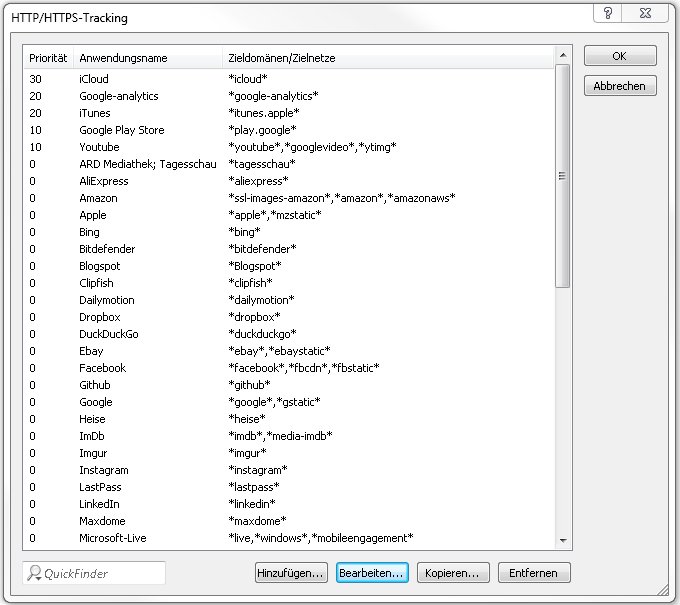680x605 pixels.
Task: Type in the QuickFinder search field
Action: coord(100,573)
